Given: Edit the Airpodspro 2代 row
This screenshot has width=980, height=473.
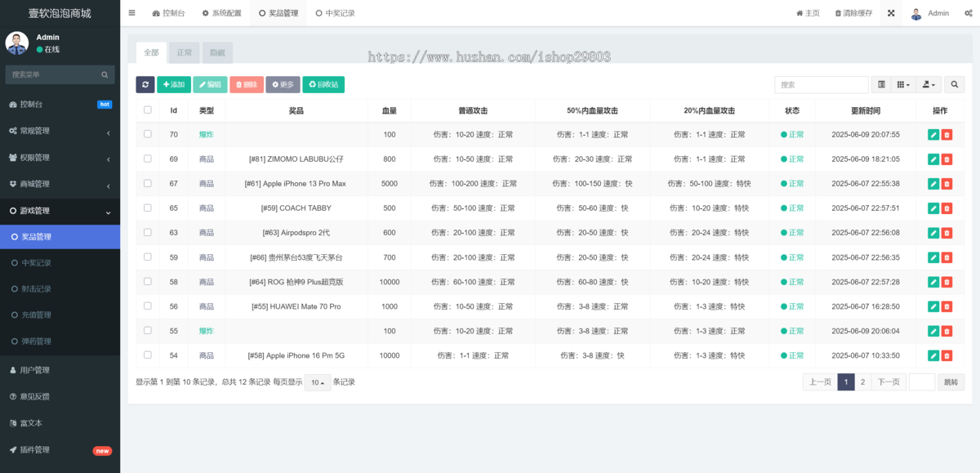Looking at the screenshot, I should click(933, 233).
